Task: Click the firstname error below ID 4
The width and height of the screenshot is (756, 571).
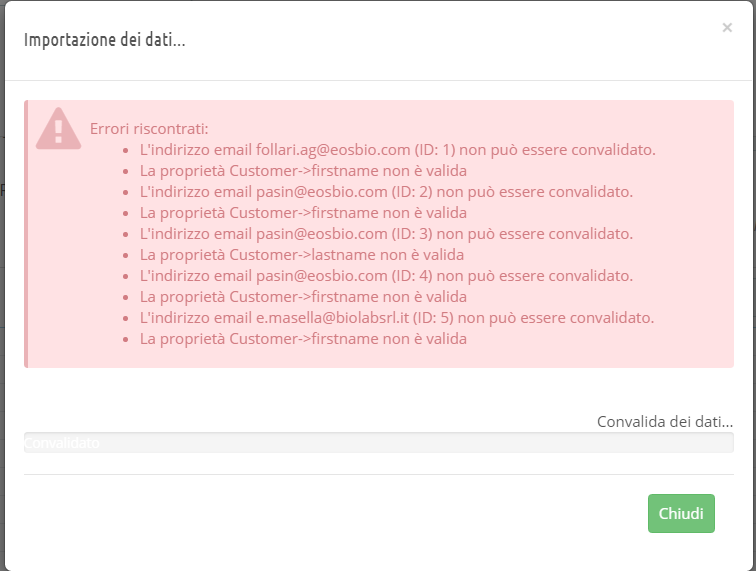Action: [x=303, y=296]
